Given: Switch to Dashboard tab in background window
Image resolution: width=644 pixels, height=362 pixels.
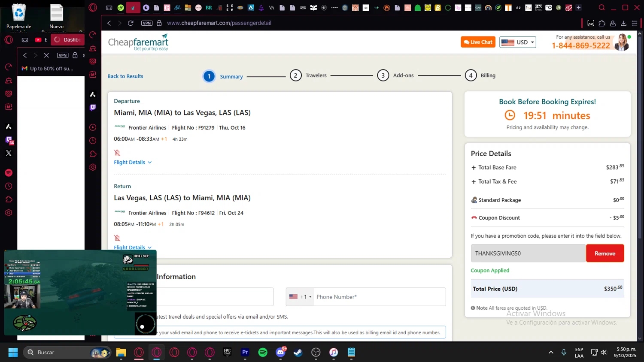Looking at the screenshot, I should pyautogui.click(x=68, y=40).
